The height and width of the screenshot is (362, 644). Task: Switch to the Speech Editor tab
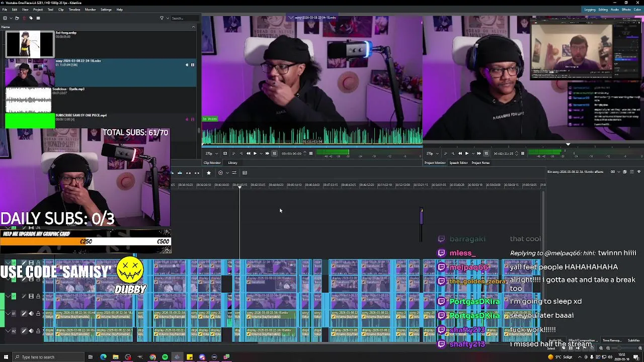click(458, 163)
